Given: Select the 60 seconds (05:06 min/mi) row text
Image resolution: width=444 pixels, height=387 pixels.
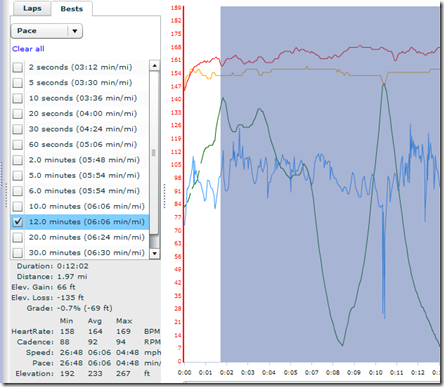Looking at the screenshot, I should [x=83, y=145].
